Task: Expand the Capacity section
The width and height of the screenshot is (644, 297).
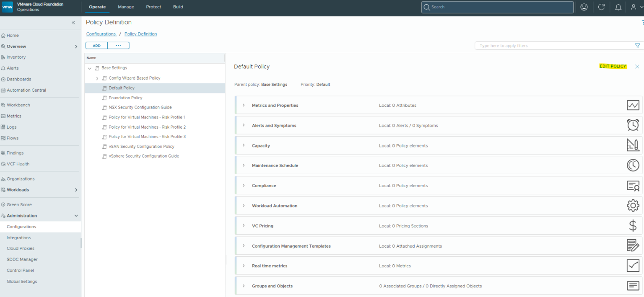Action: point(244,145)
